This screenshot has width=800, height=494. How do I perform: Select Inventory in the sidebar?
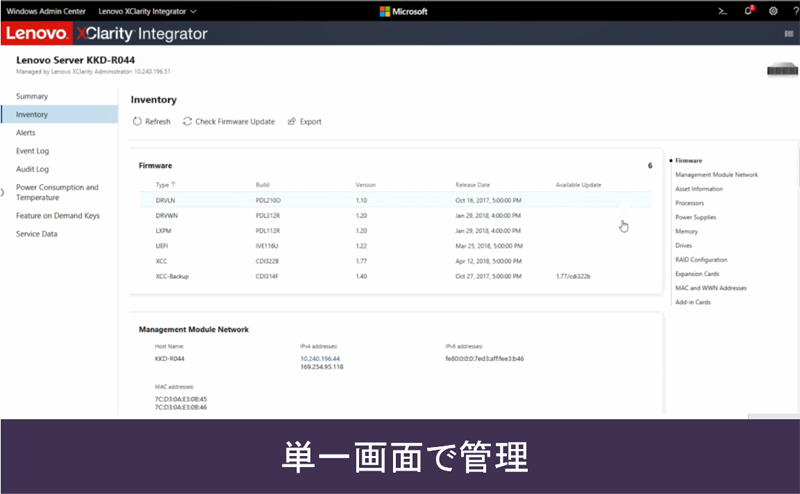pyautogui.click(x=60, y=114)
